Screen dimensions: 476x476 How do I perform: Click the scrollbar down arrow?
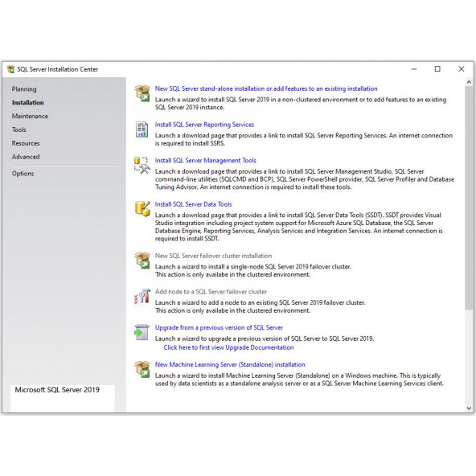click(x=469, y=408)
